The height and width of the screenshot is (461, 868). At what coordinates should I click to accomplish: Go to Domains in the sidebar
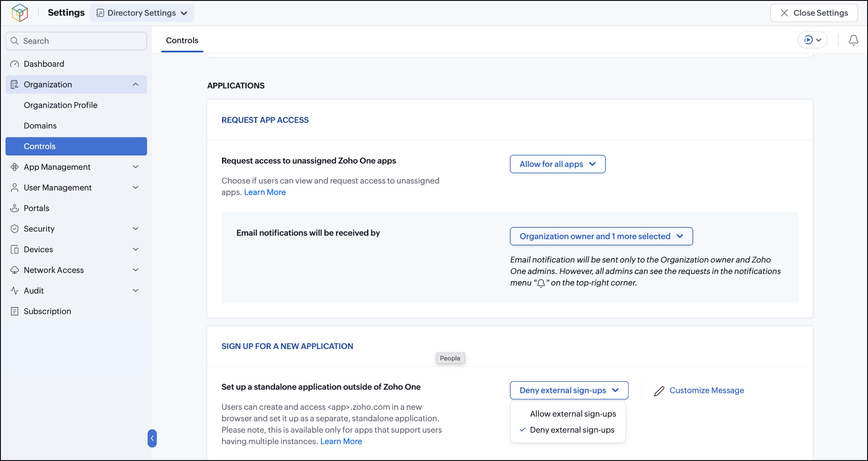coord(40,126)
